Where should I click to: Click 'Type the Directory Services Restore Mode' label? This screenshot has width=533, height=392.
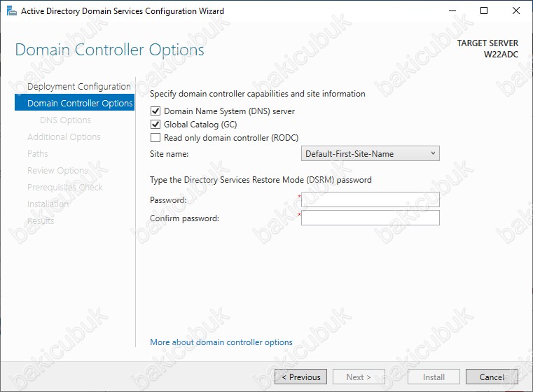click(x=261, y=180)
